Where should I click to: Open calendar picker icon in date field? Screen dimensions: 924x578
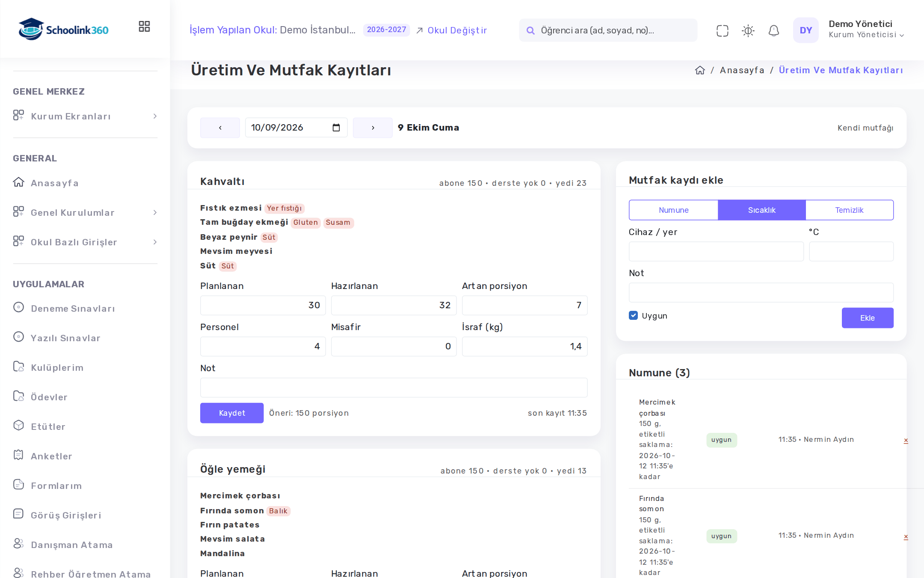[336, 128]
